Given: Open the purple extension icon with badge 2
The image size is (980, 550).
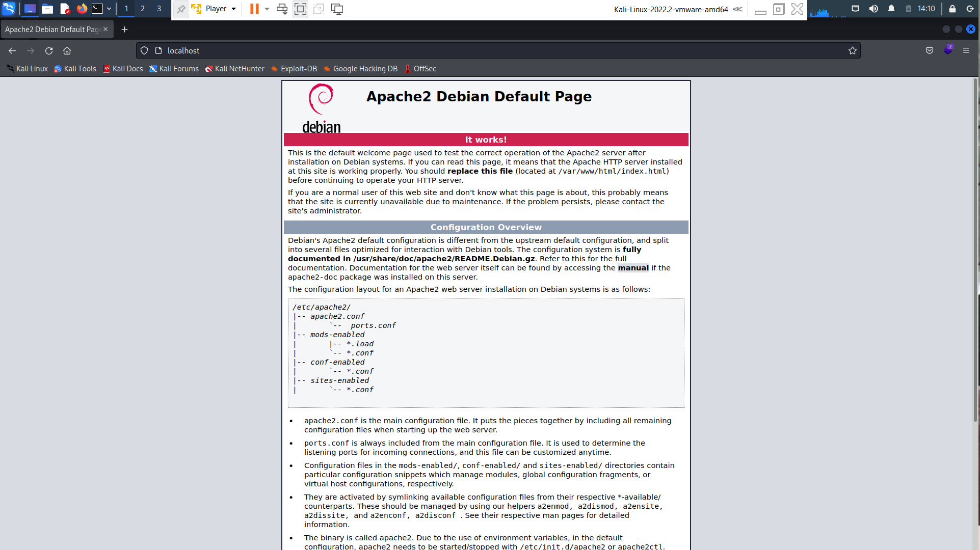Looking at the screenshot, I should 948,50.
